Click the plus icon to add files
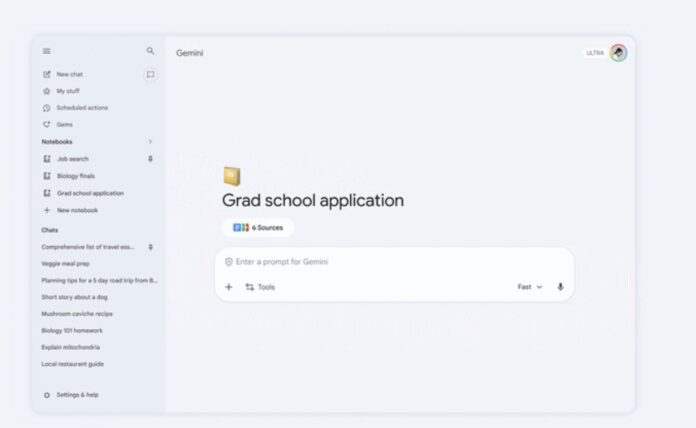Viewport: 696px width, 428px height. tap(229, 287)
